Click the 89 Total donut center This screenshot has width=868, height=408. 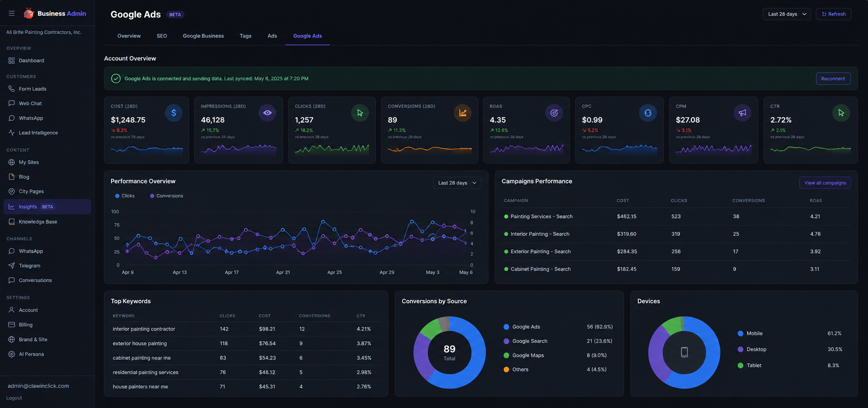[x=449, y=352]
